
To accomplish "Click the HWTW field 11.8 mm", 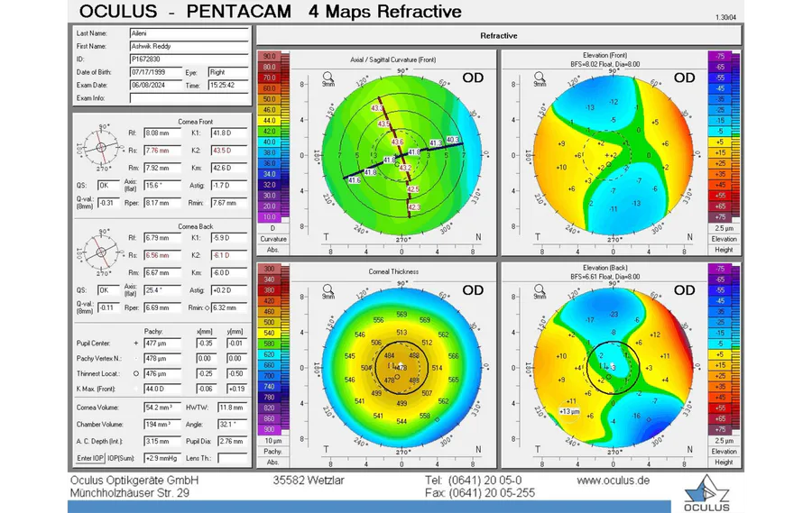I will 233,408.
